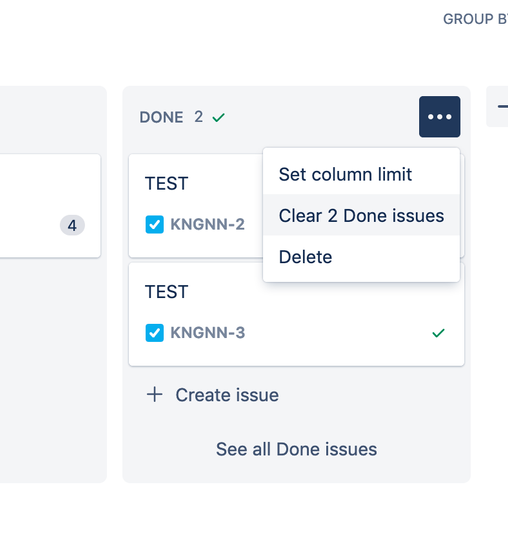
Task: Follow the See all Done issues link
Action: pos(296,449)
